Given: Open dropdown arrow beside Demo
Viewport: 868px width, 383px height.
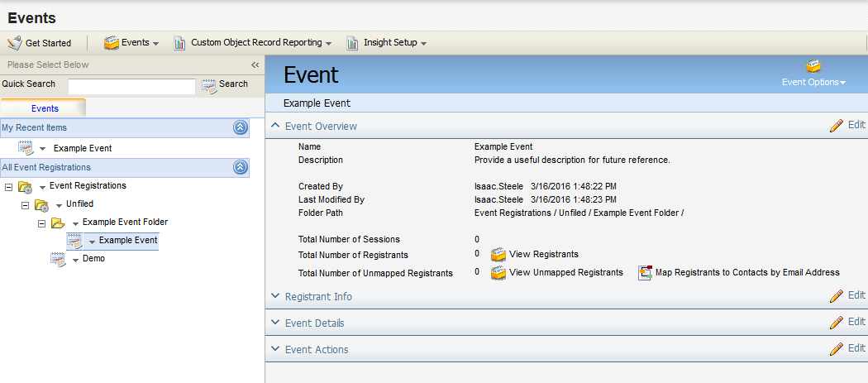Looking at the screenshot, I should click(76, 260).
